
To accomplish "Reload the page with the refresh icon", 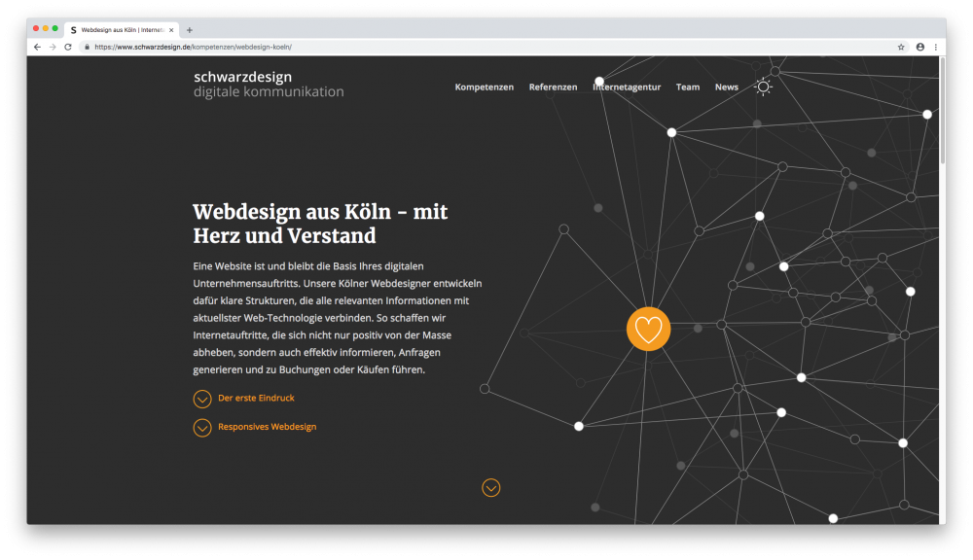I will click(66, 46).
